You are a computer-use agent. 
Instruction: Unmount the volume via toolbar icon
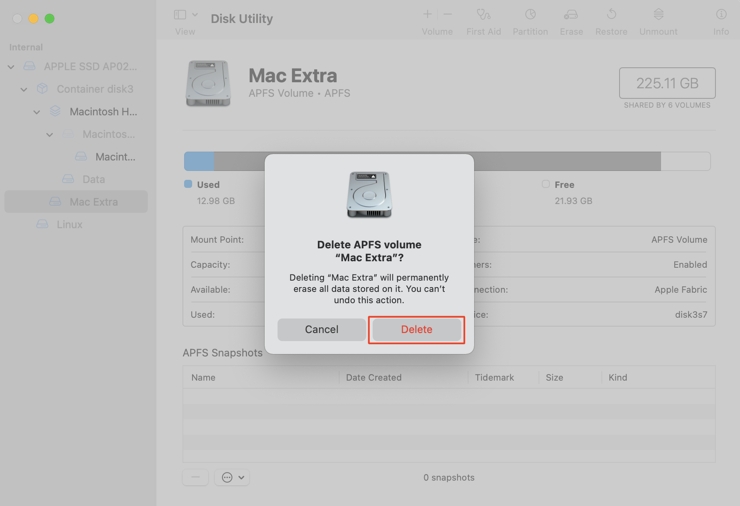coord(658,15)
